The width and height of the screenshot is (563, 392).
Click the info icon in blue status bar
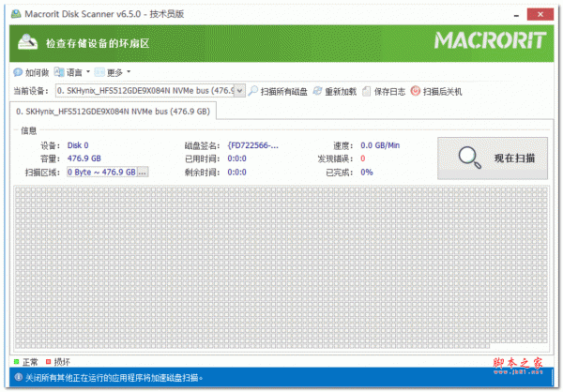[18, 378]
